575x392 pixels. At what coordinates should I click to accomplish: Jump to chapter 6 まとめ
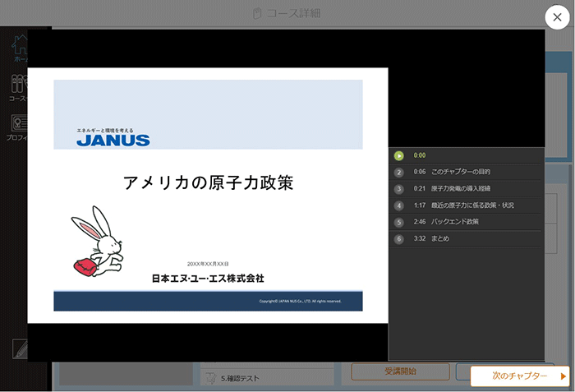pyautogui.click(x=467, y=238)
